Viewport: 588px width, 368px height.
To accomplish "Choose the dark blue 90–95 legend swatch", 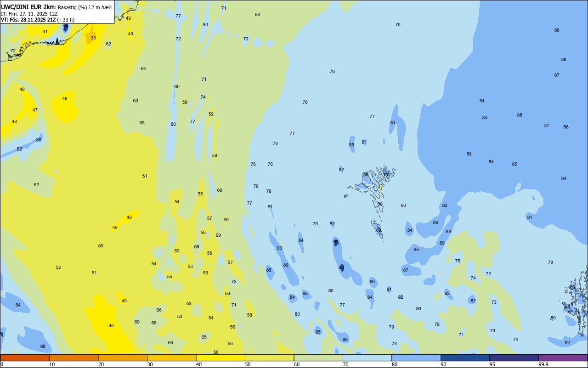I will coord(465,357).
